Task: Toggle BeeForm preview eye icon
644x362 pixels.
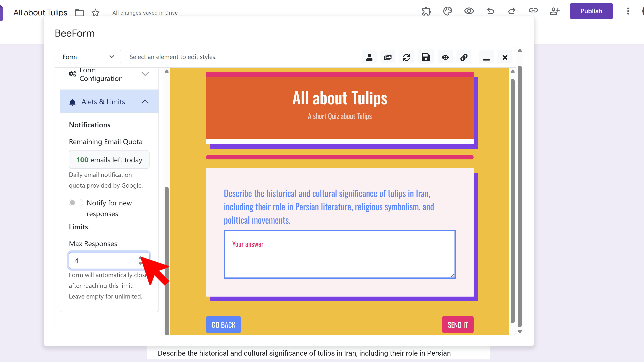Action: [x=445, y=57]
